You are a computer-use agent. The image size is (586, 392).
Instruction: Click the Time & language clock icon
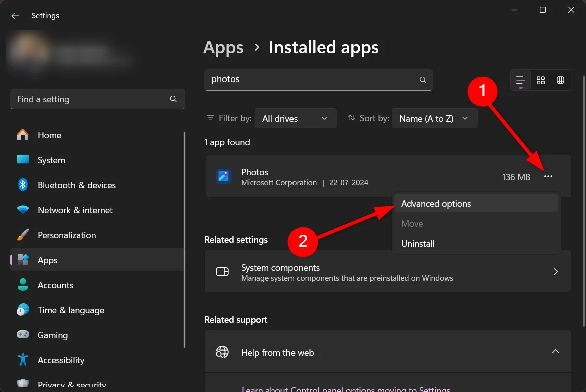pos(23,310)
